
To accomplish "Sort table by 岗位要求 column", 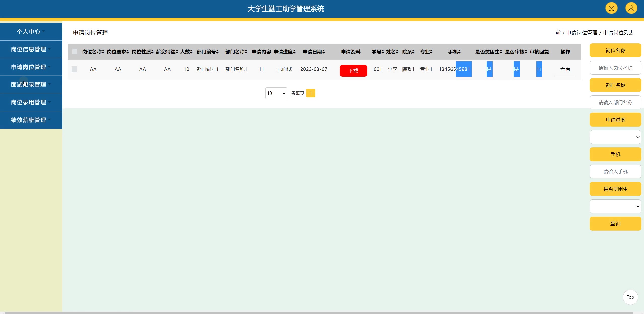I will 118,52.
